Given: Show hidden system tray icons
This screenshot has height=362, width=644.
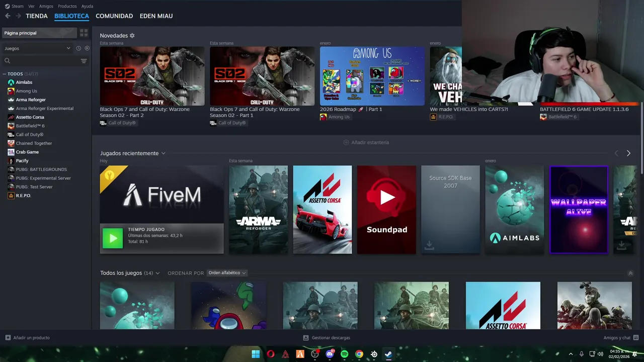Looking at the screenshot, I should point(571,354).
